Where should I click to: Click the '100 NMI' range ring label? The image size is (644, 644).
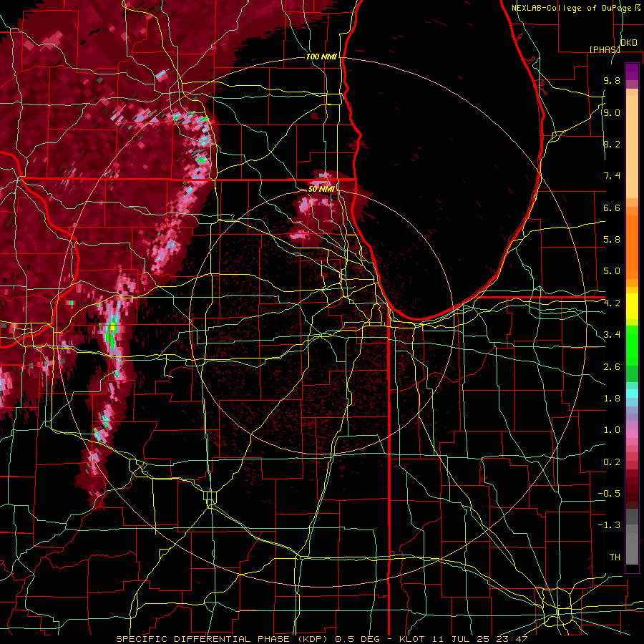321,57
